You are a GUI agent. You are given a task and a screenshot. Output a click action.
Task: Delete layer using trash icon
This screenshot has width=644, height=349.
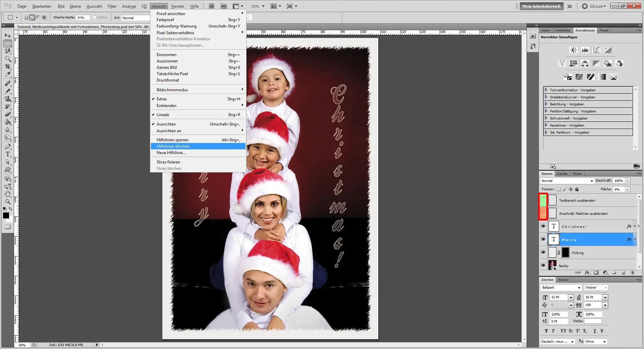coord(632,272)
